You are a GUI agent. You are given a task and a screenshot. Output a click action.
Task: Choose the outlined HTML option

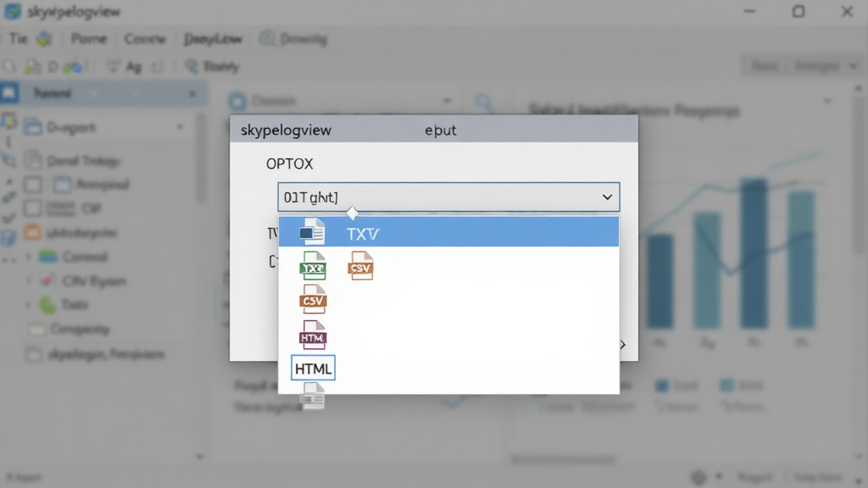click(313, 368)
